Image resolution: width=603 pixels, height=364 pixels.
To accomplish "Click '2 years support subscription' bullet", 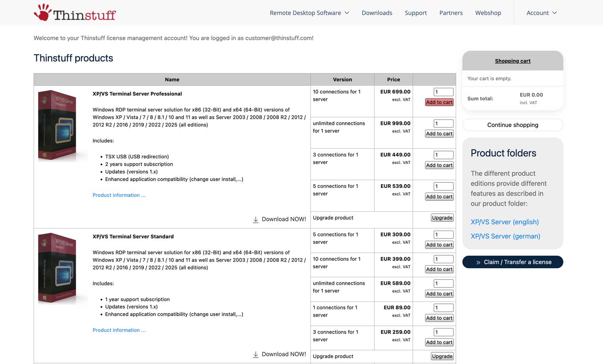I will (139, 164).
